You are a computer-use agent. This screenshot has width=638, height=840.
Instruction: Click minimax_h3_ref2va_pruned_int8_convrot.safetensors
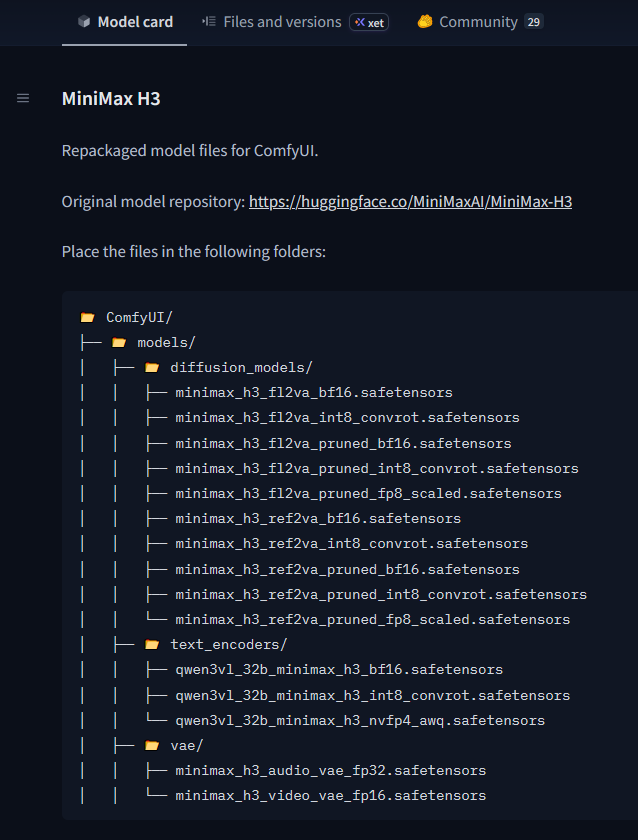(381, 595)
